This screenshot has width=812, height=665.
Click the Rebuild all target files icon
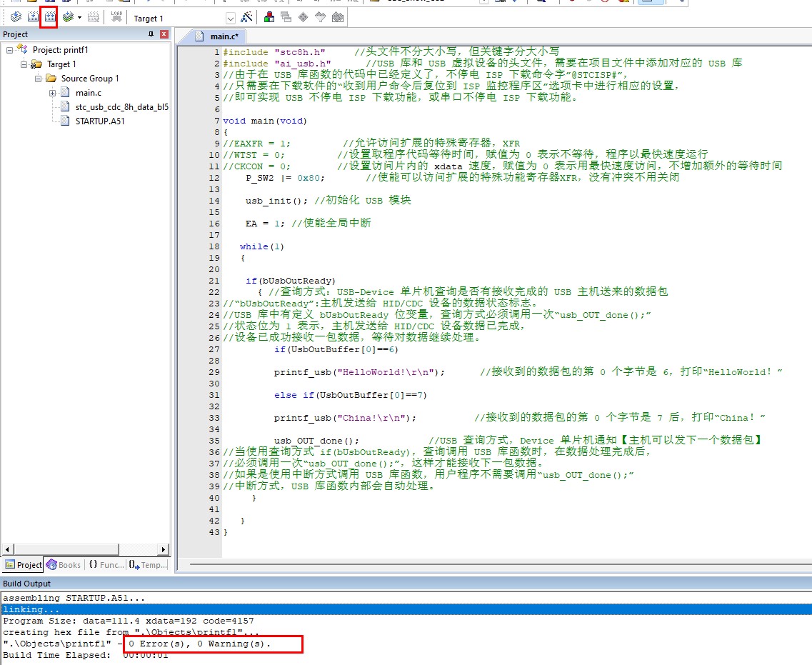[50, 17]
